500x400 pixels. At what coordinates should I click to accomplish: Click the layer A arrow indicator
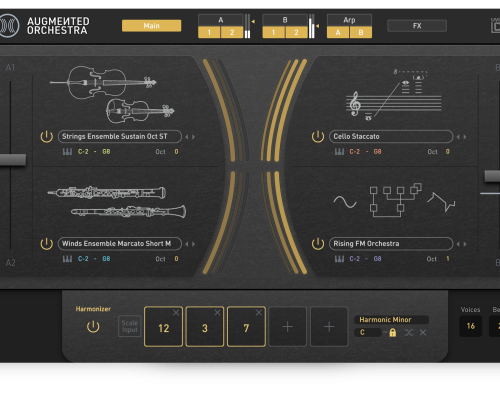(253, 22)
